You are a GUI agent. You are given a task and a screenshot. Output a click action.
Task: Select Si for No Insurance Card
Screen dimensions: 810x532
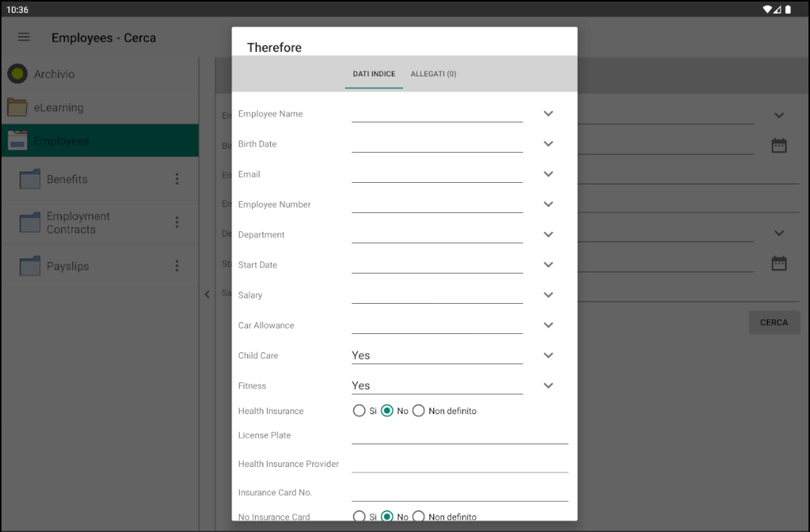(x=359, y=517)
